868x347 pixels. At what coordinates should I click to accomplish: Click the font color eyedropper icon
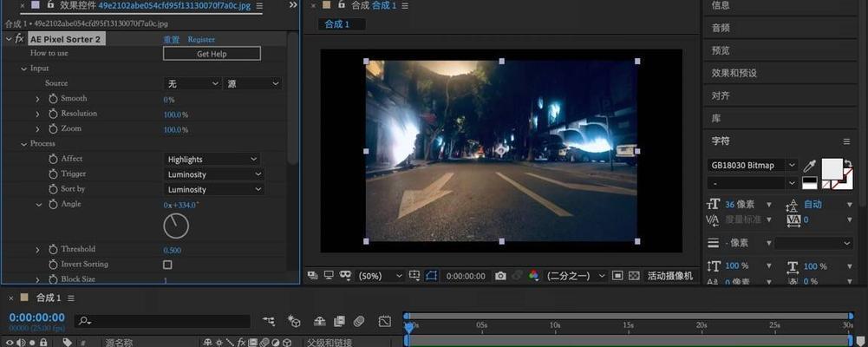pyautogui.click(x=809, y=165)
